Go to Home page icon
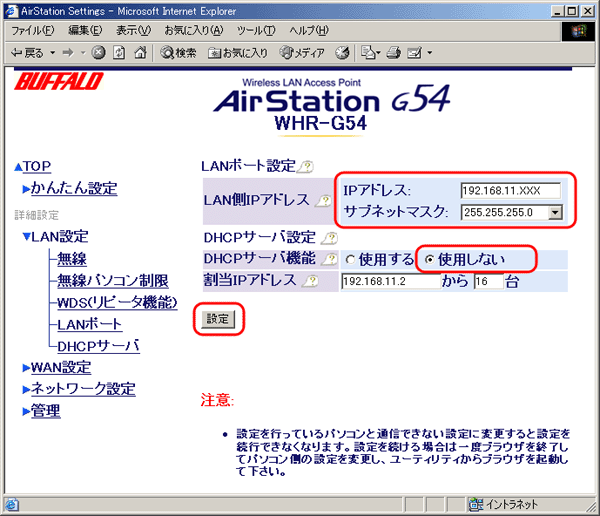This screenshot has width=600, height=516. click(x=140, y=53)
